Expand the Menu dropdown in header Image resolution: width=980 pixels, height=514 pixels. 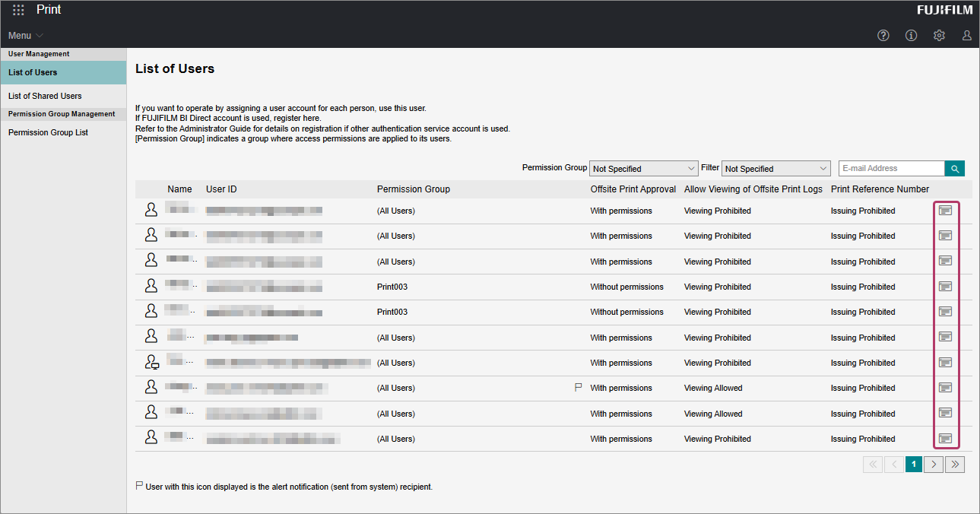pyautogui.click(x=26, y=36)
